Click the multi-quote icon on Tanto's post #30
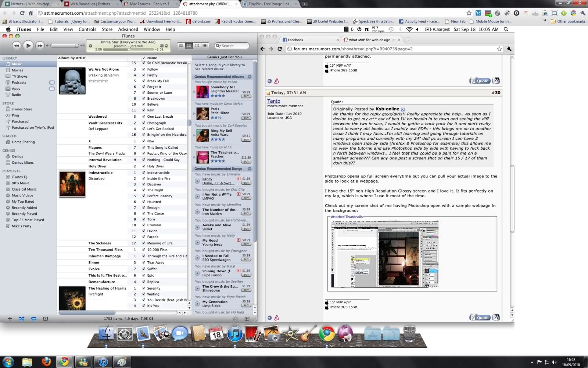This screenshot has height=368, width=588. tap(496, 317)
